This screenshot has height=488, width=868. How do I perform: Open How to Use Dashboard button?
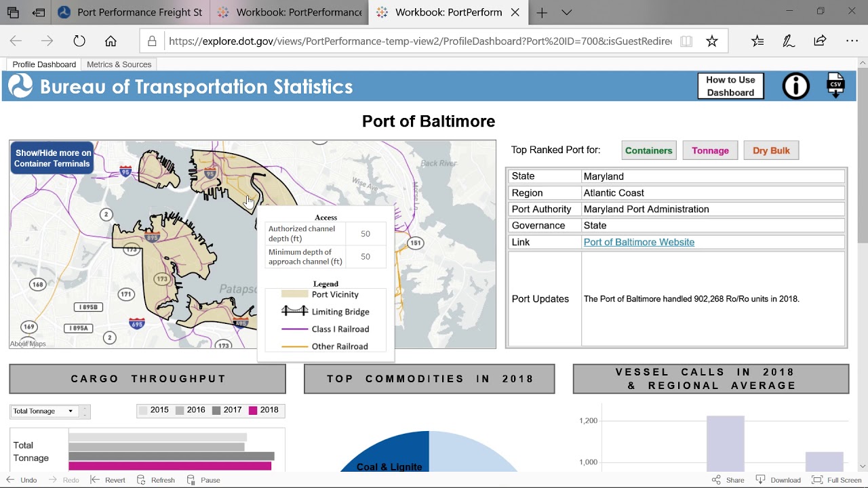(x=730, y=86)
